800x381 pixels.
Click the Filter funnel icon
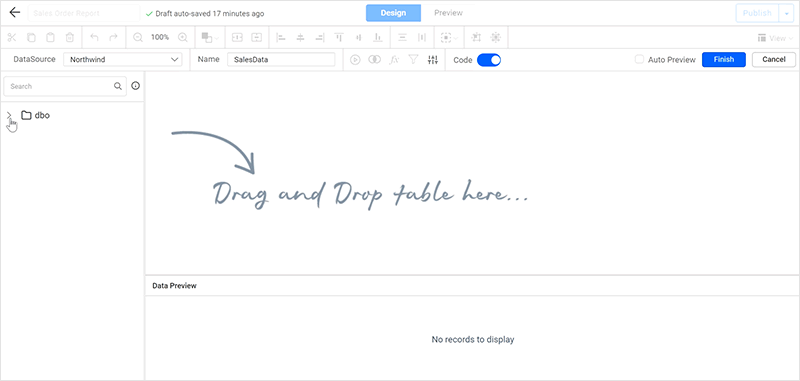coord(413,60)
